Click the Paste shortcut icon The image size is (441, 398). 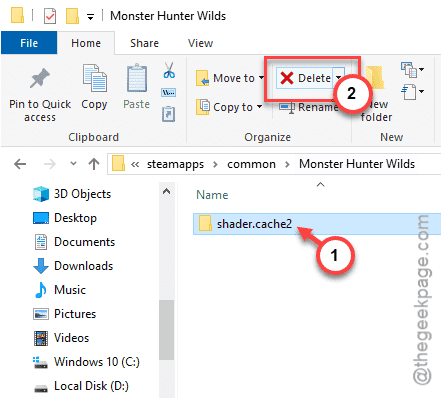point(169,114)
